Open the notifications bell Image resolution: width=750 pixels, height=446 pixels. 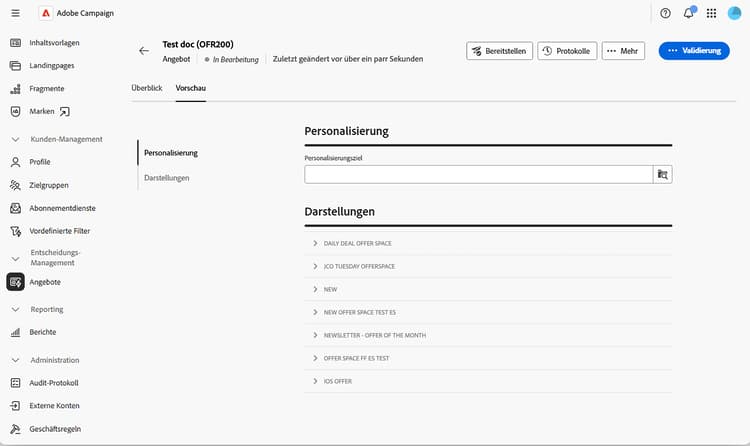pos(688,13)
